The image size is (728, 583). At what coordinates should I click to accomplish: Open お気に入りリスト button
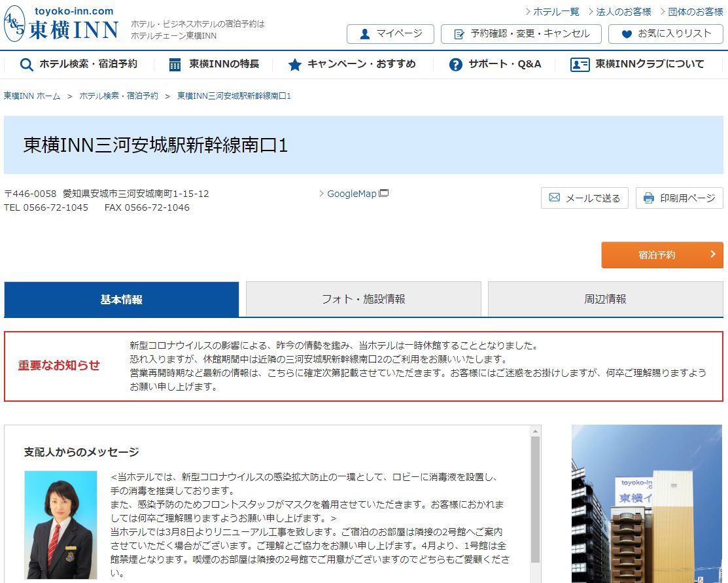[x=666, y=34]
